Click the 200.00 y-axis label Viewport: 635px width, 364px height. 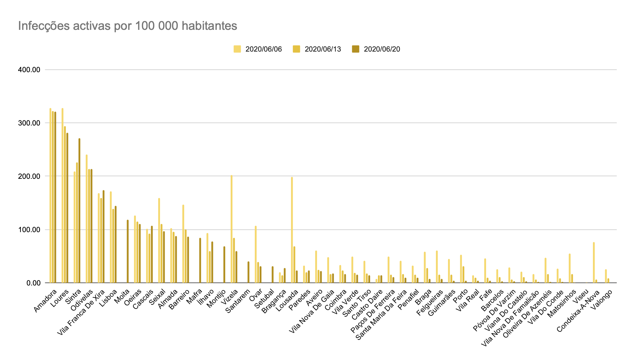[29, 176]
